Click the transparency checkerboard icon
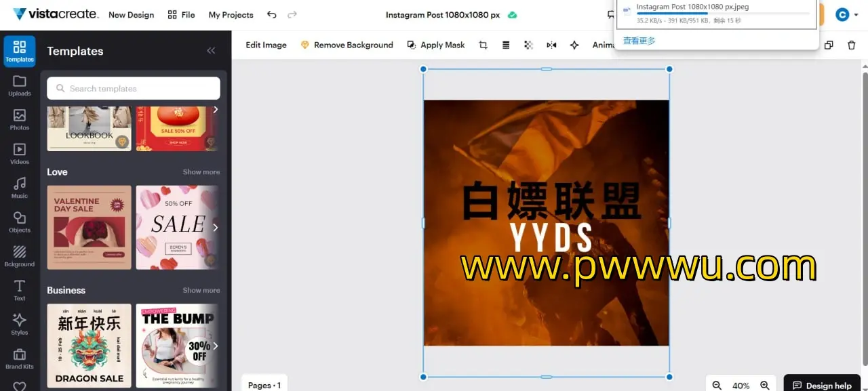Viewport: 868px width, 391px height. (x=528, y=45)
